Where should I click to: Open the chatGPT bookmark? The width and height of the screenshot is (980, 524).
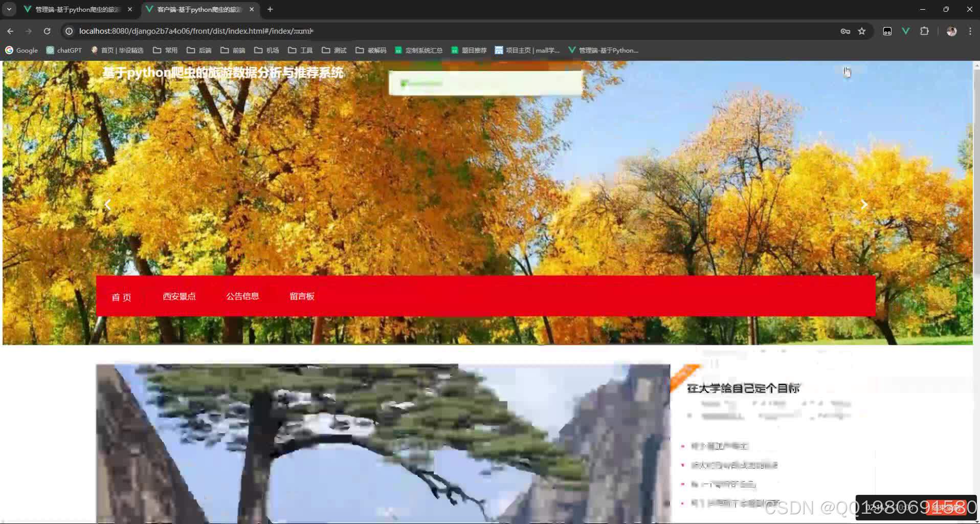[x=63, y=50]
